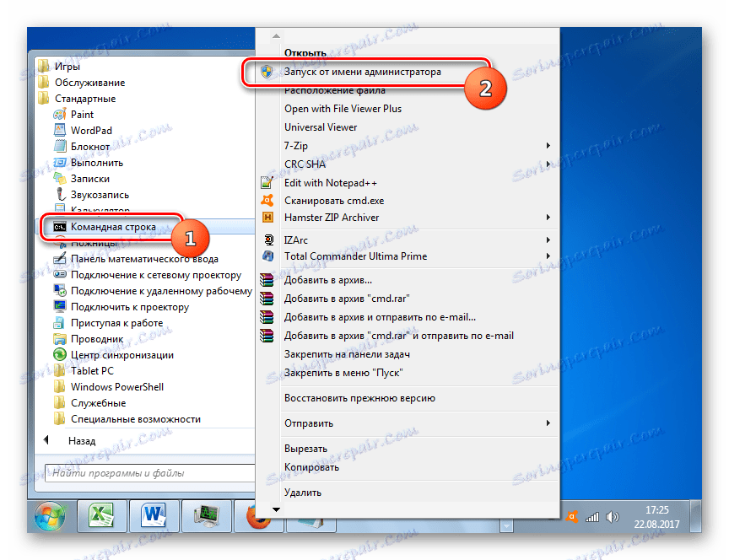Click the Hamster ZIP Archiver icon
Screen dimensions: 729x560
click(x=267, y=218)
